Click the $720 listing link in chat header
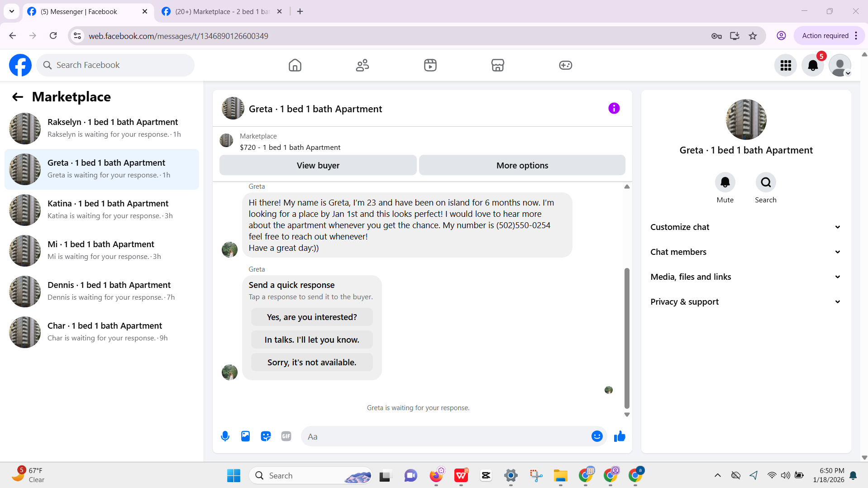Screen dimensions: 868x488 click(290, 148)
